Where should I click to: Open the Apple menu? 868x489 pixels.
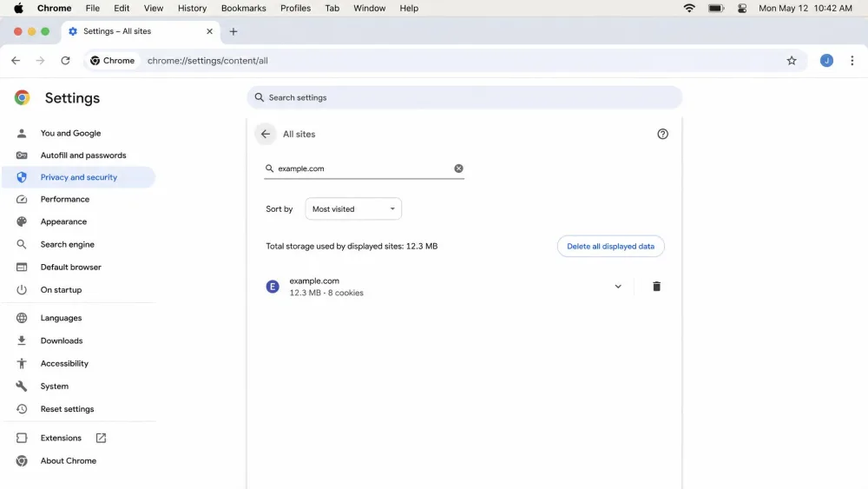coord(18,8)
